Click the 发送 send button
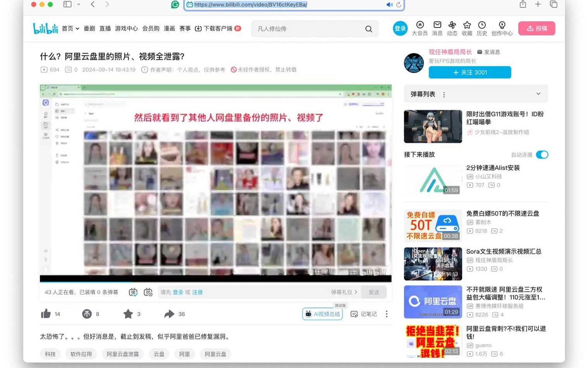The width and height of the screenshot is (588, 368). click(374, 292)
